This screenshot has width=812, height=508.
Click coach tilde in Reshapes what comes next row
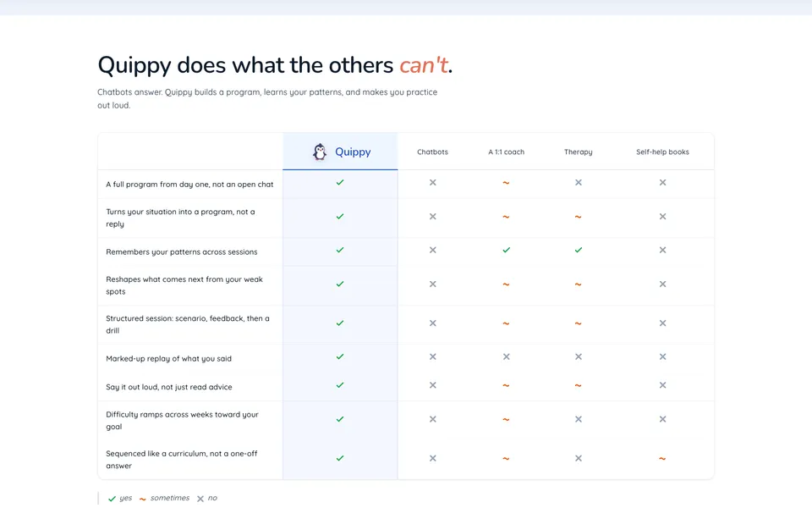506,284
